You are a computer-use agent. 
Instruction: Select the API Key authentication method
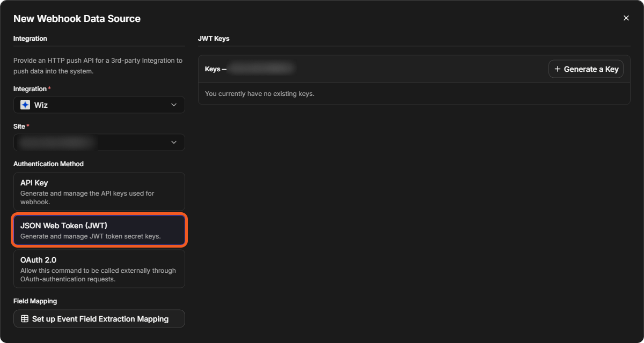pos(99,191)
